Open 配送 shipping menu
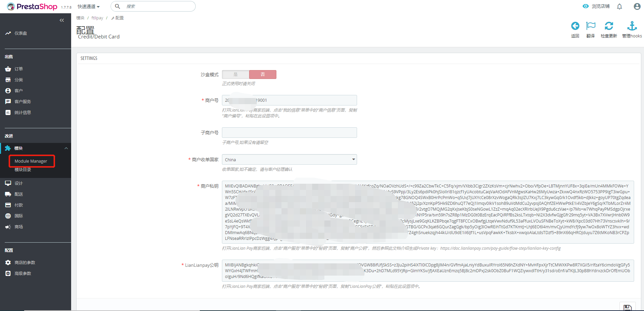The height and width of the screenshot is (311, 644). [19, 194]
